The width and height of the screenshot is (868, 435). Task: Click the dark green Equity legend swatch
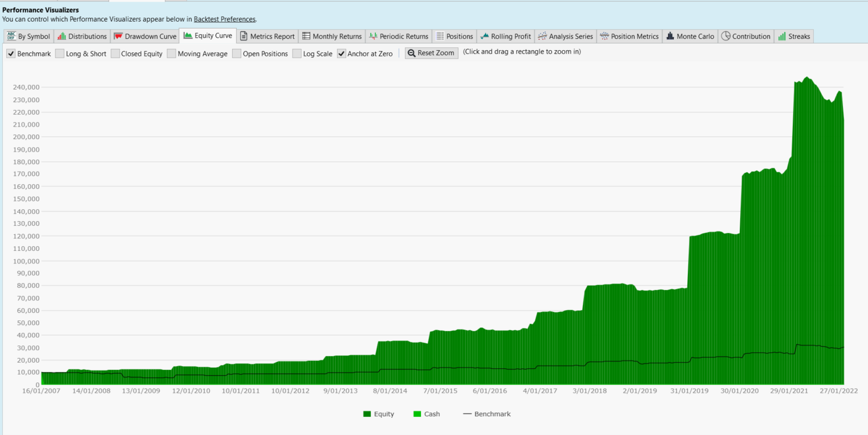[367, 414]
